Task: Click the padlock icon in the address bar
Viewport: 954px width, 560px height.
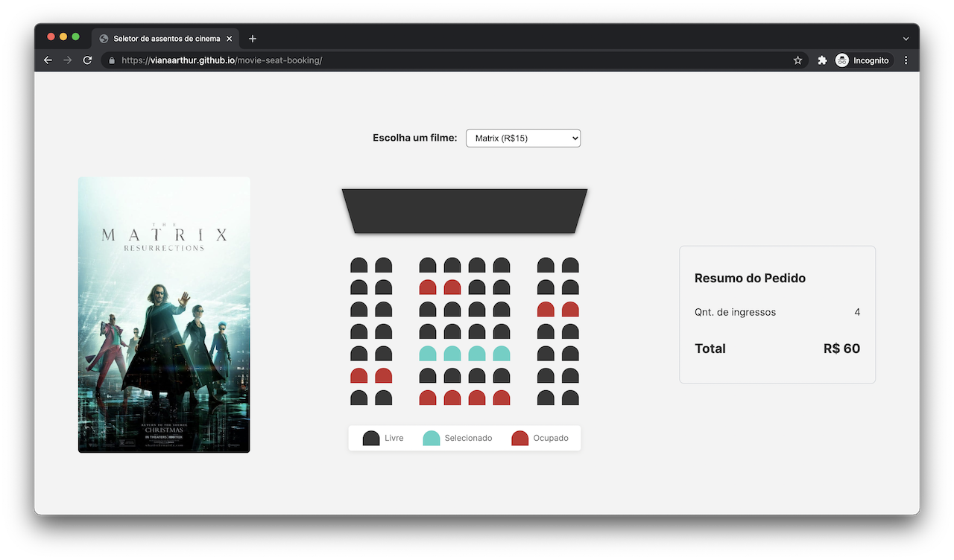Action: (x=111, y=60)
